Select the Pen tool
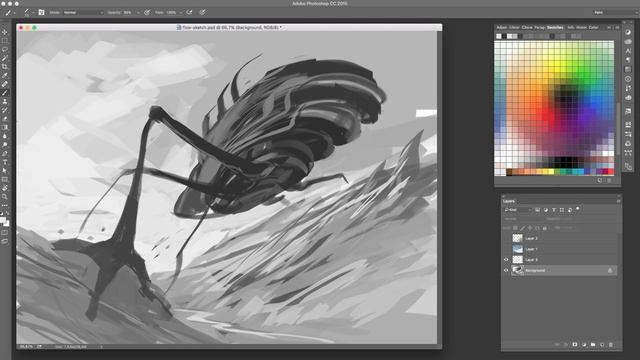 5,153
